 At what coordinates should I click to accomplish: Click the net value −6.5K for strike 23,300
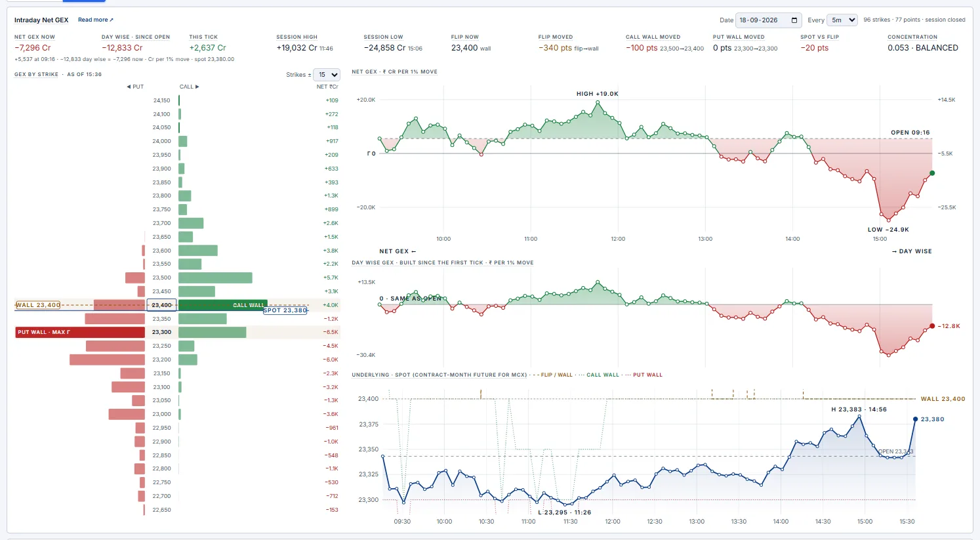pos(331,332)
